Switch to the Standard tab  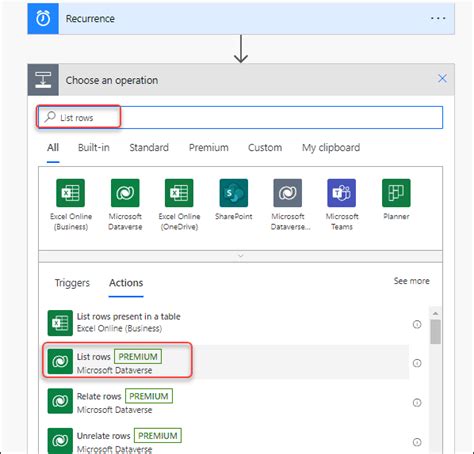[149, 148]
